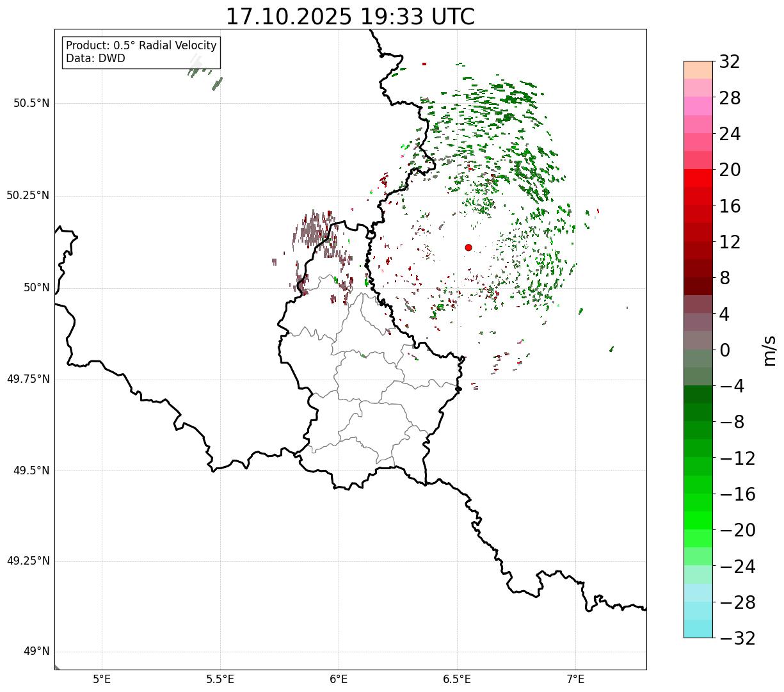The image size is (784, 692).
Task: Click the 5°E longitude tick label
Action: (102, 679)
